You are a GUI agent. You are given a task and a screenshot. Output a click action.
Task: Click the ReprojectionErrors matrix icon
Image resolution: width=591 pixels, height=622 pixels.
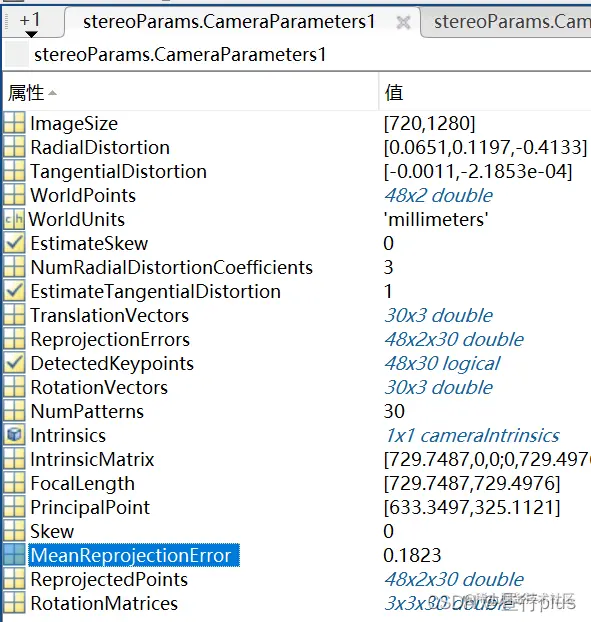(x=14, y=339)
